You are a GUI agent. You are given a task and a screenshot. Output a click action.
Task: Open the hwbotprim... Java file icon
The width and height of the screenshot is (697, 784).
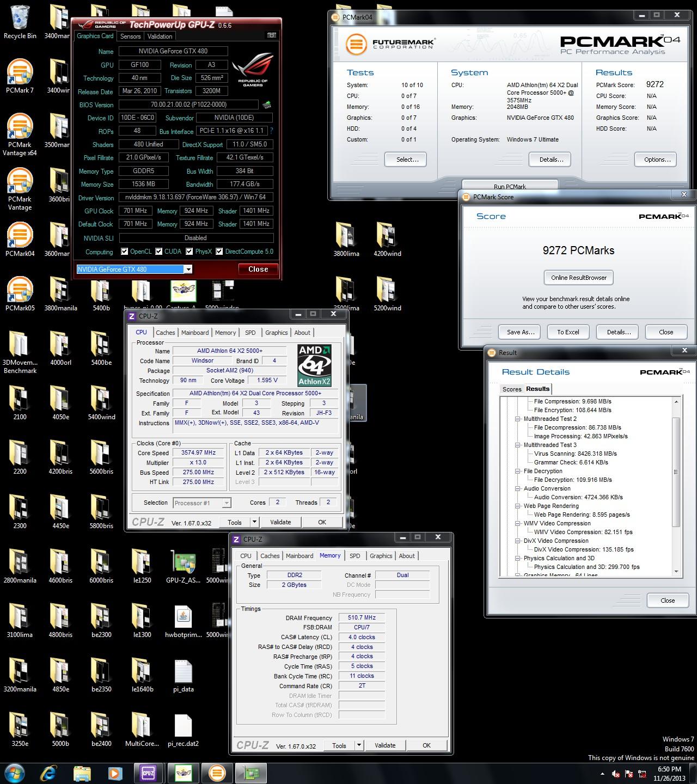[183, 621]
